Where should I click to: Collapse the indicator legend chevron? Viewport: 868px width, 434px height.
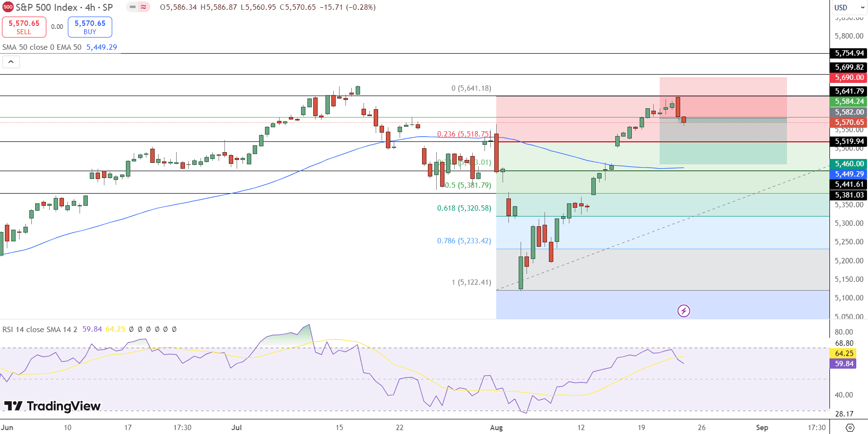[x=11, y=62]
